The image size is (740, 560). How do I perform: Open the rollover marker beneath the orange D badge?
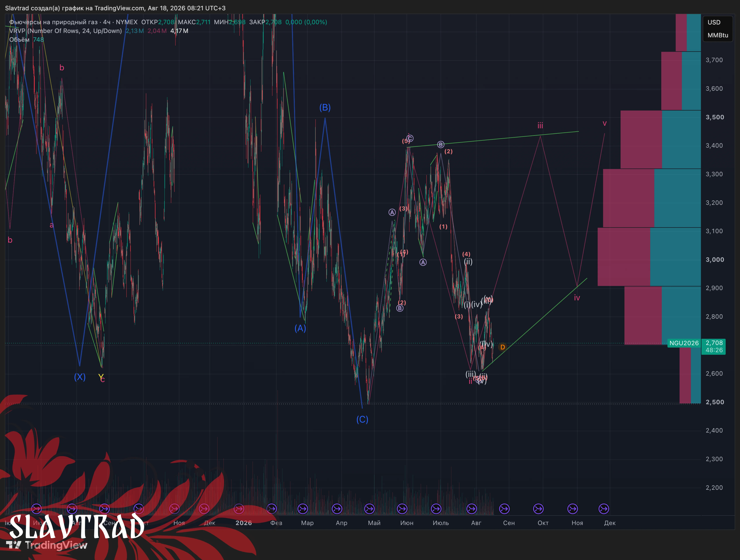pos(504,509)
